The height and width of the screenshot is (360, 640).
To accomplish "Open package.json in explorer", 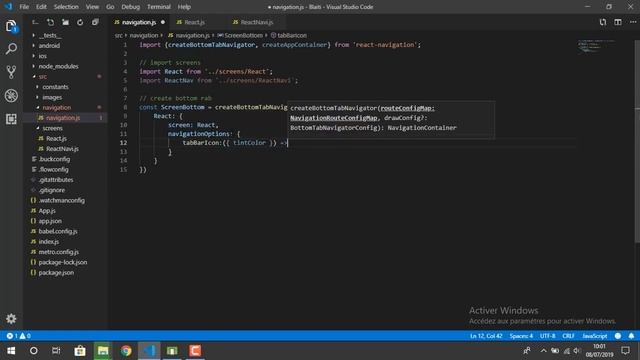I will 56,272.
